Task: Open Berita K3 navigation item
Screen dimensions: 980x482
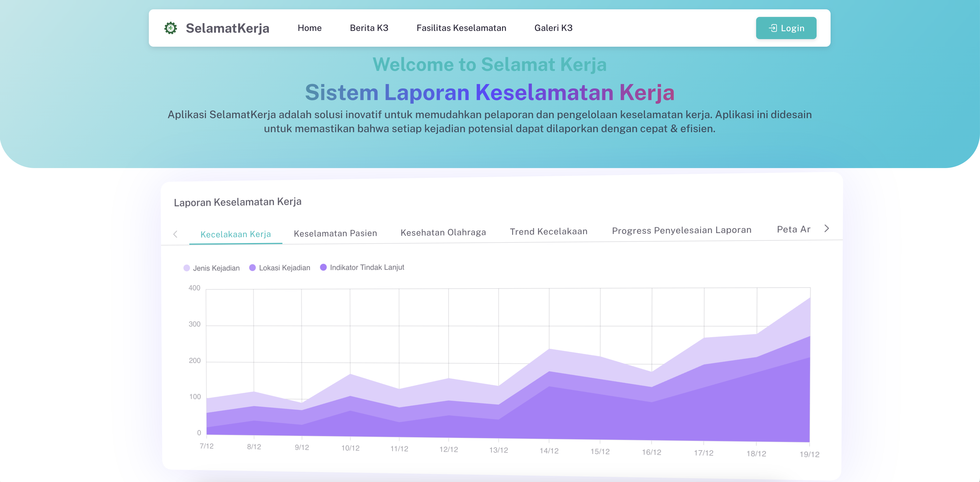Action: click(369, 28)
